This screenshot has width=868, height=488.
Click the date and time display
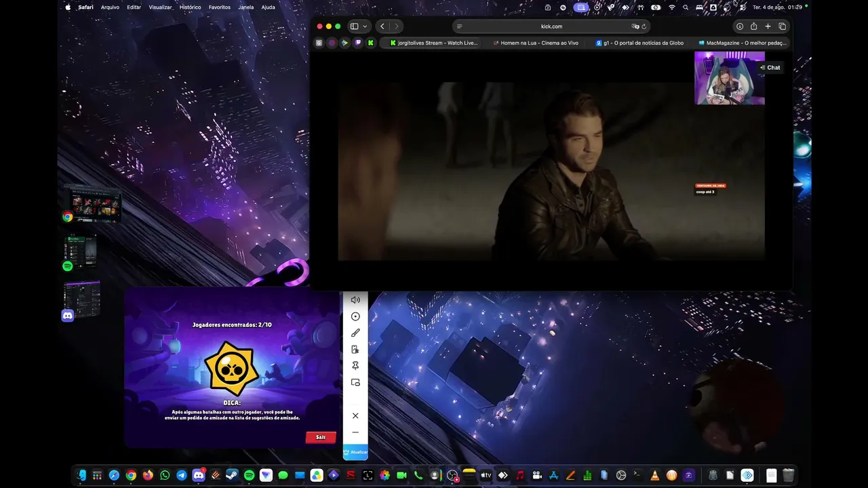(x=778, y=7)
